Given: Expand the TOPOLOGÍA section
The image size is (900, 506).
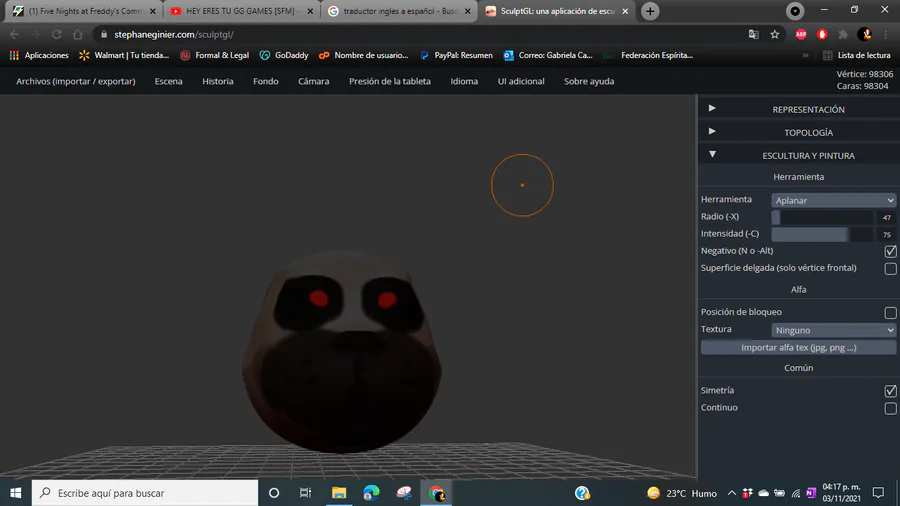Looking at the screenshot, I should [x=799, y=132].
